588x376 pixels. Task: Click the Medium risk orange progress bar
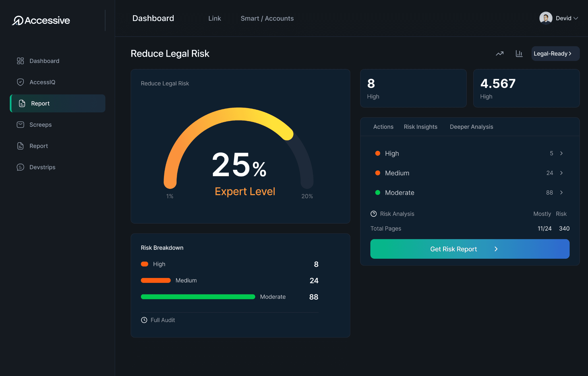(x=156, y=280)
